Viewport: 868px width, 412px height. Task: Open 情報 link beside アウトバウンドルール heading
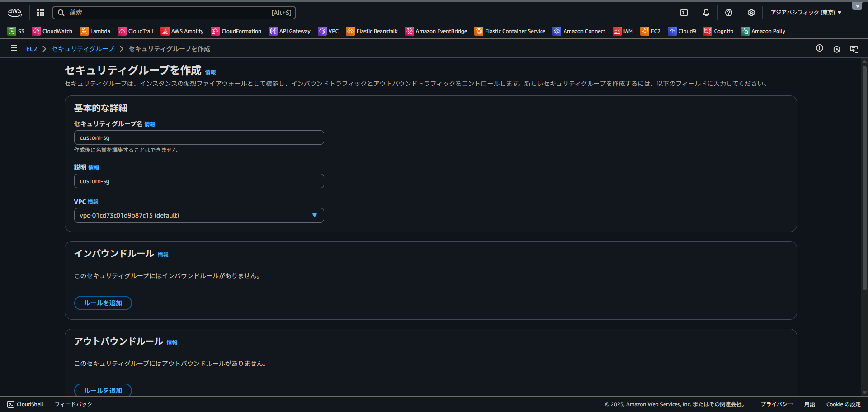(172, 343)
